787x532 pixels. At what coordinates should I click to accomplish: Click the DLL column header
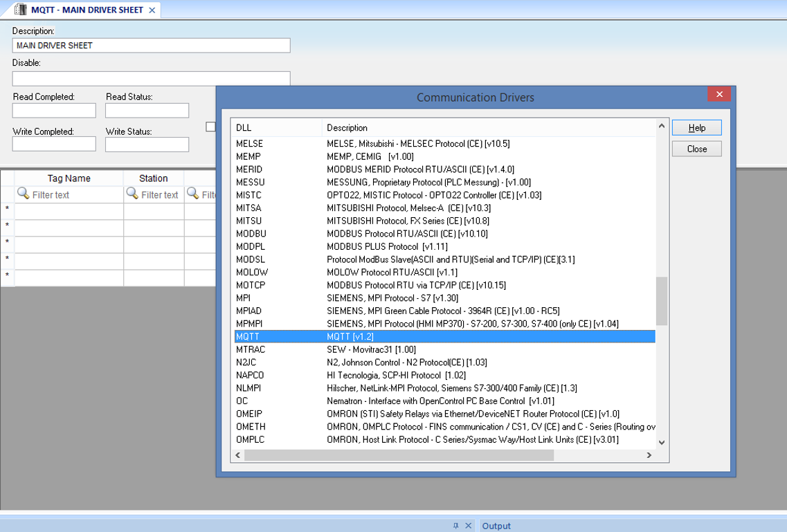click(x=277, y=128)
